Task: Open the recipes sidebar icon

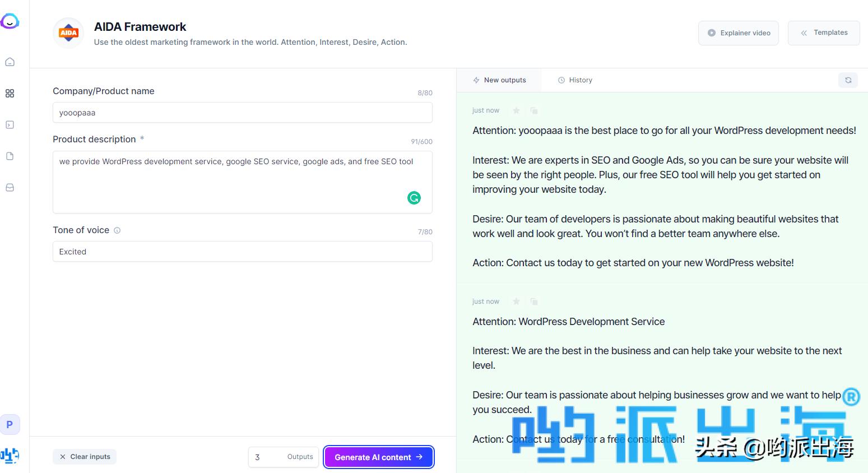Action: click(10, 125)
